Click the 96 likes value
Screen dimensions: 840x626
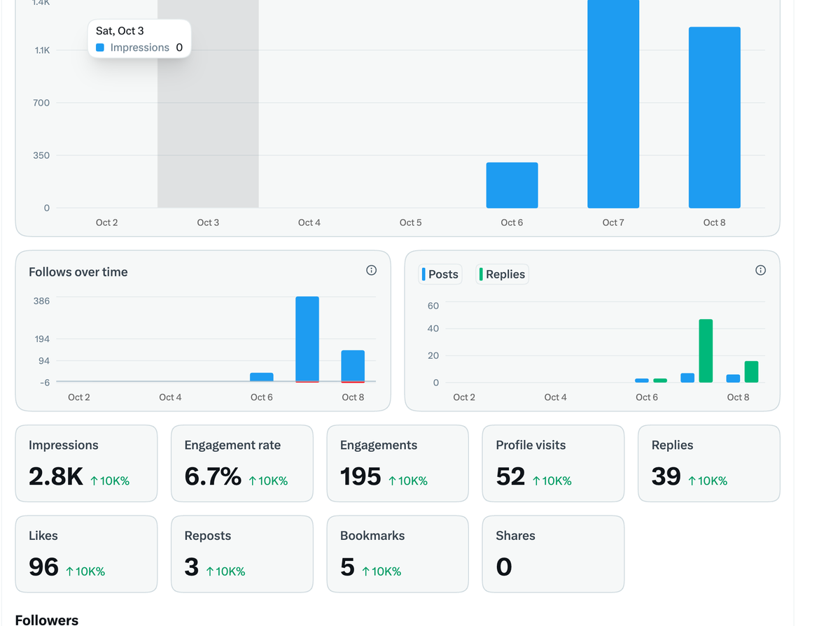43,567
